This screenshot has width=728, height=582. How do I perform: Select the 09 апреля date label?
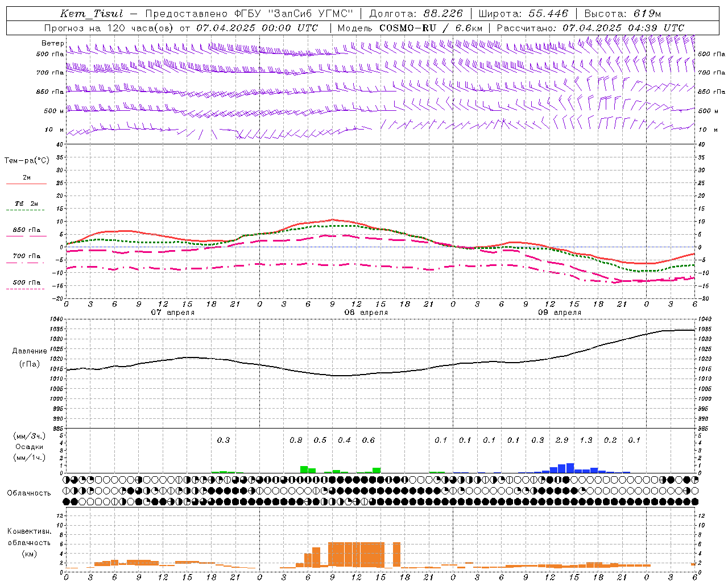coord(559,313)
